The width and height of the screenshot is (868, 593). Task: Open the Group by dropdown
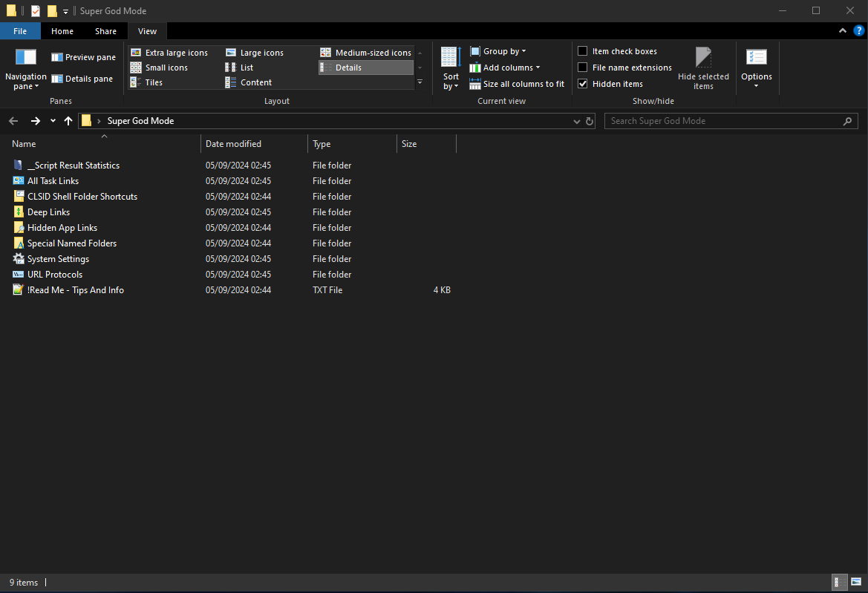click(x=498, y=51)
